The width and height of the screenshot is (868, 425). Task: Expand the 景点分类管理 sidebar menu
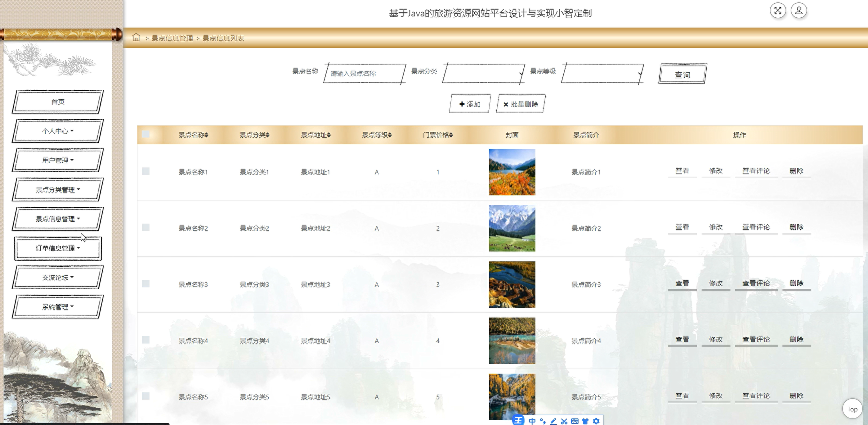point(58,190)
